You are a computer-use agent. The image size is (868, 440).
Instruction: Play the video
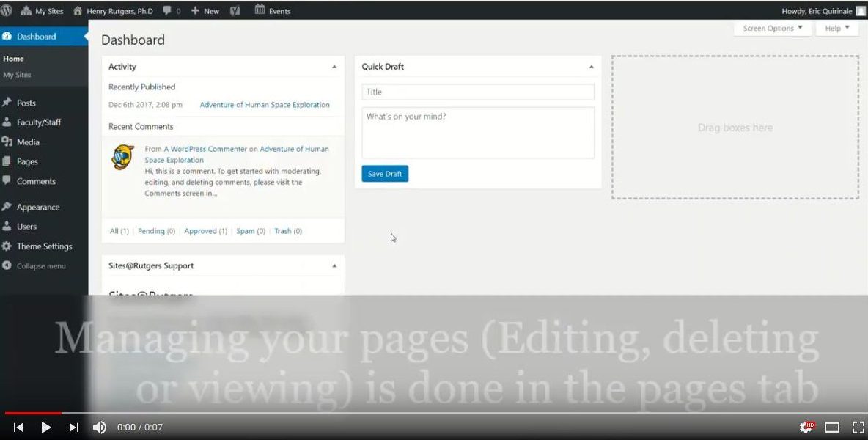coord(45,427)
